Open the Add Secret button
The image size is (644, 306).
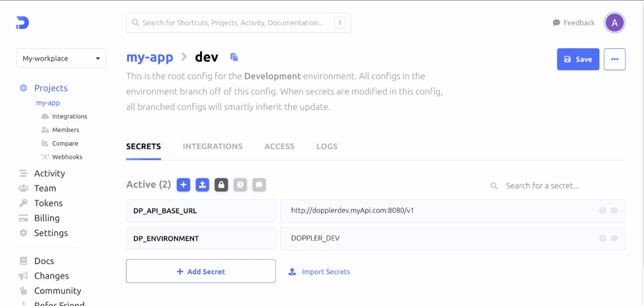[x=201, y=271]
